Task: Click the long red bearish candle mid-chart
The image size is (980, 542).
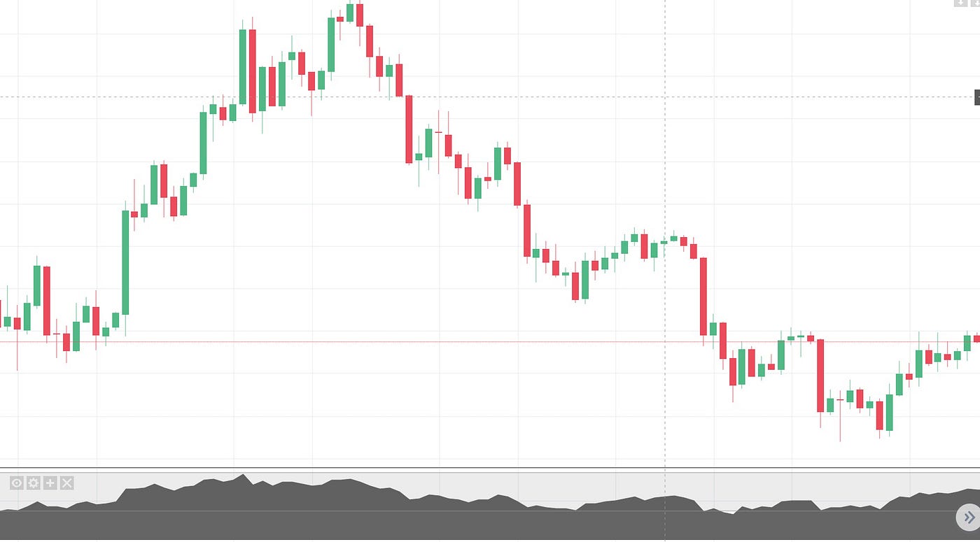Action: coord(408,129)
